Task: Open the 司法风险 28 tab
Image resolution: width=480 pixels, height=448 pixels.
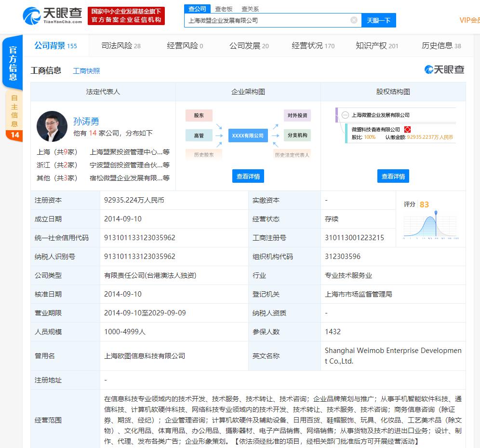Action: pos(121,46)
